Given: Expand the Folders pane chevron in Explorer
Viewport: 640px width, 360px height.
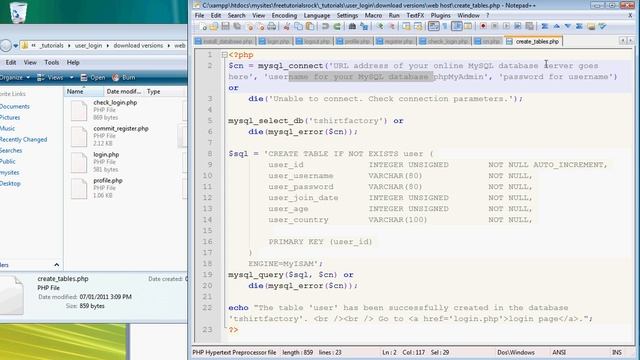Looking at the screenshot, I should pos(56,265).
